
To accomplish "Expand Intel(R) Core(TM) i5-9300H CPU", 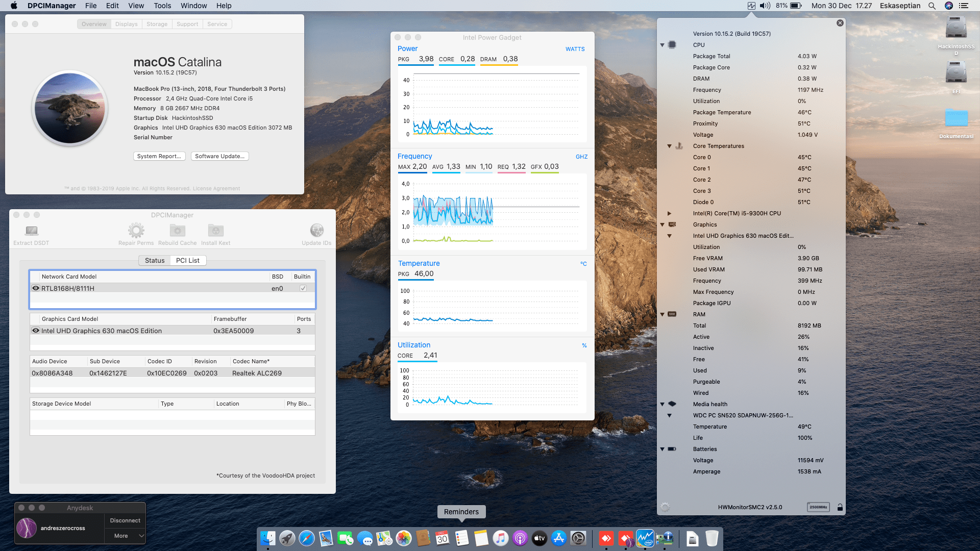I will pyautogui.click(x=669, y=213).
